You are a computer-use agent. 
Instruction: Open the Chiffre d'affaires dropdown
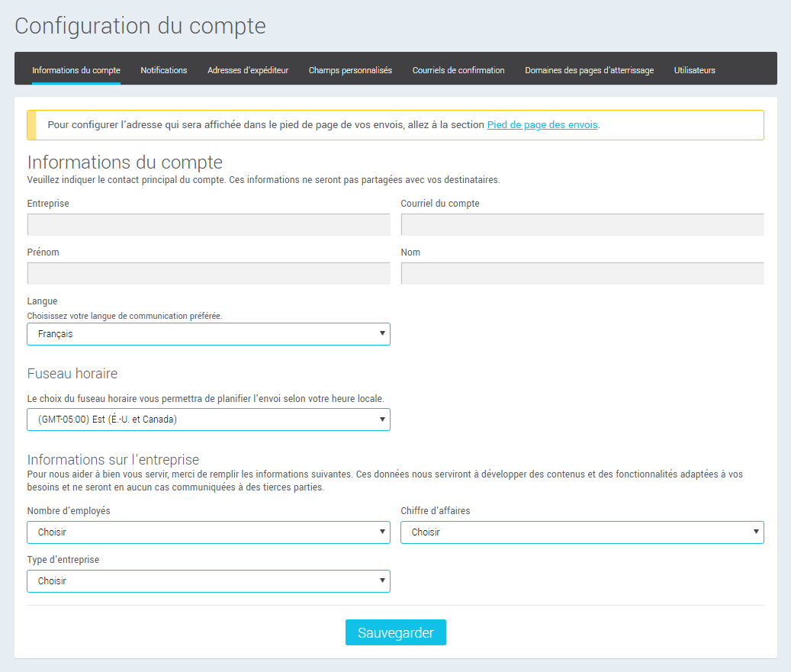[582, 532]
